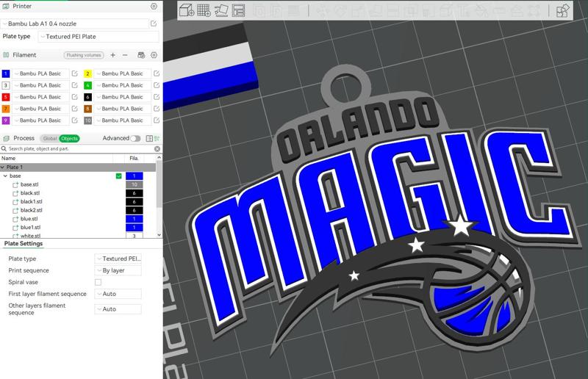Select the Plate Settings tab
588x379 pixels.
(24, 243)
